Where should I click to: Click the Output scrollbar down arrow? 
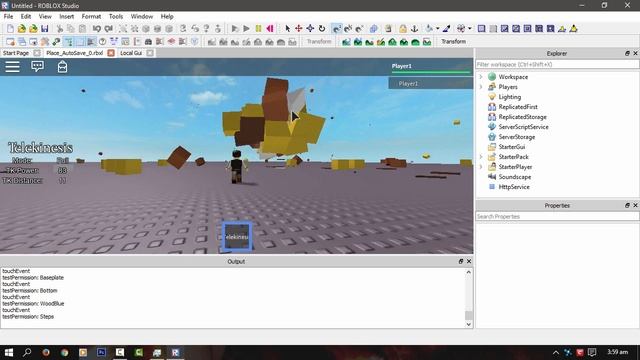tap(469, 324)
